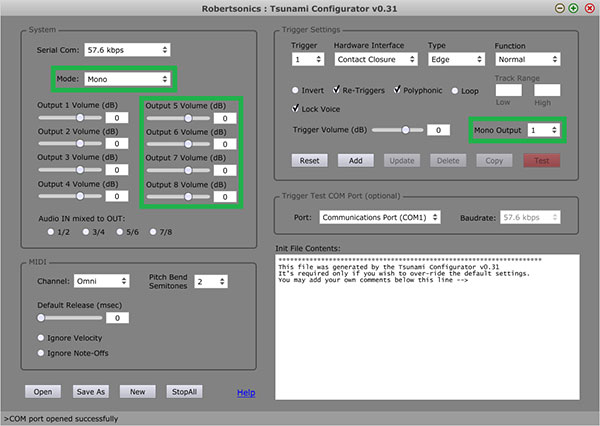Image resolution: width=600 pixels, height=426 pixels.
Task: Uncheck the Lock Voice checkbox
Action: (x=295, y=108)
